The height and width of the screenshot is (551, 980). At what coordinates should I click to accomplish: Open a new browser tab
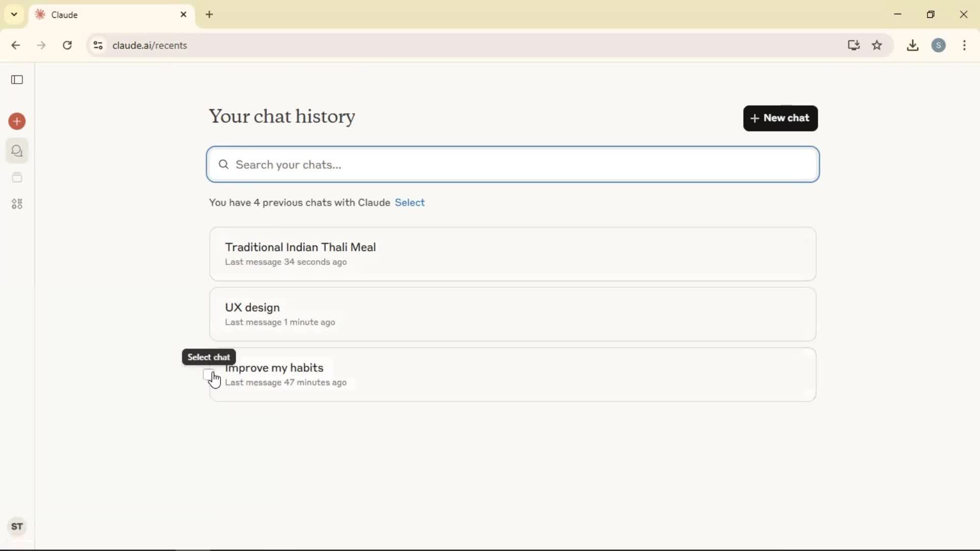[209, 15]
